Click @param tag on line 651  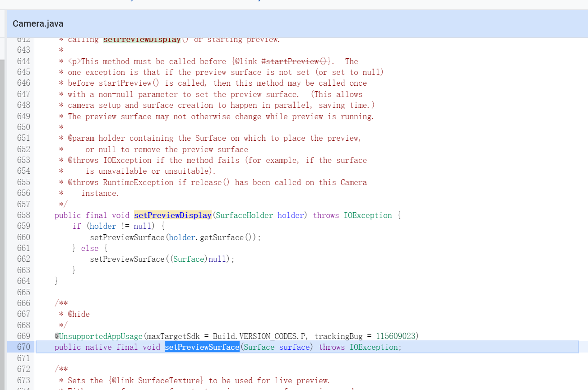pyautogui.click(x=81, y=138)
